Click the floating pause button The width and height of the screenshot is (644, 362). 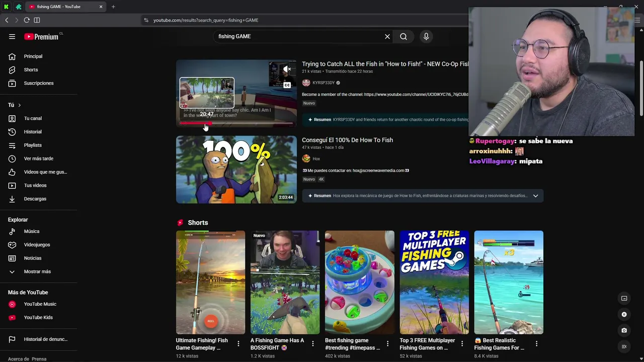point(624,315)
